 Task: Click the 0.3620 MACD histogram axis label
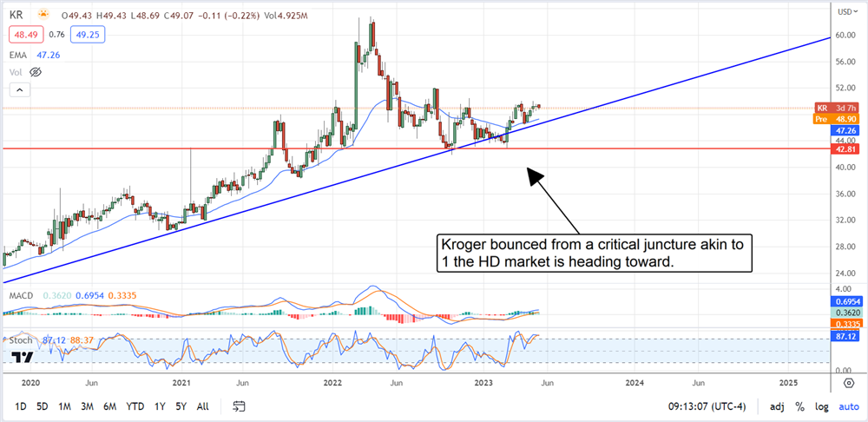[x=845, y=313]
